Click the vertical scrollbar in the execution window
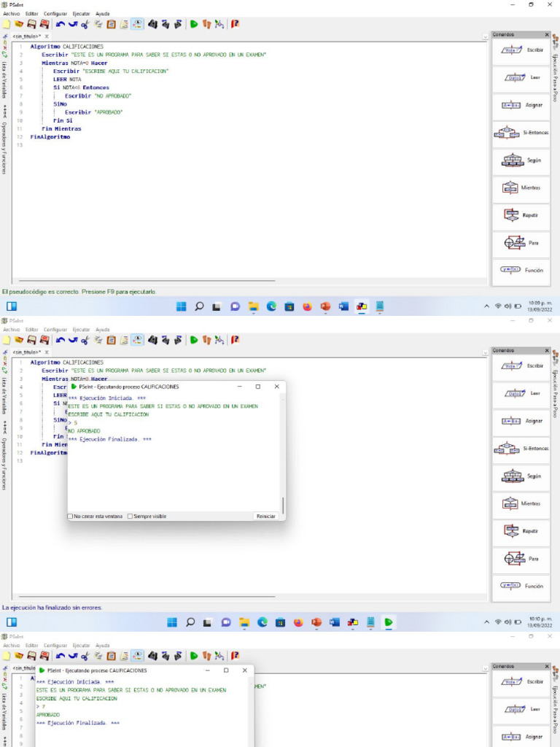The image size is (560, 747). click(x=283, y=505)
